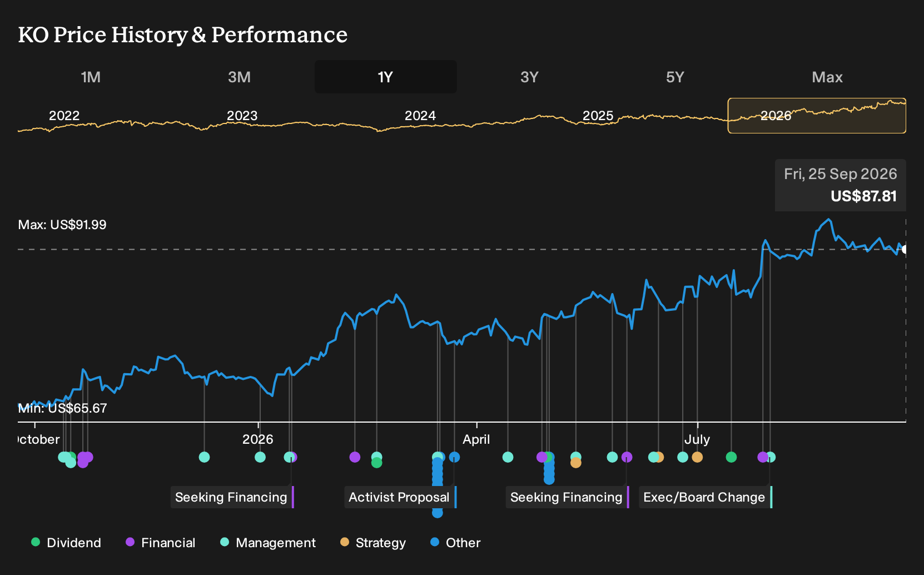Viewport: 924px width, 575px height.
Task: Choose the active 1Y range tab
Action: (386, 77)
